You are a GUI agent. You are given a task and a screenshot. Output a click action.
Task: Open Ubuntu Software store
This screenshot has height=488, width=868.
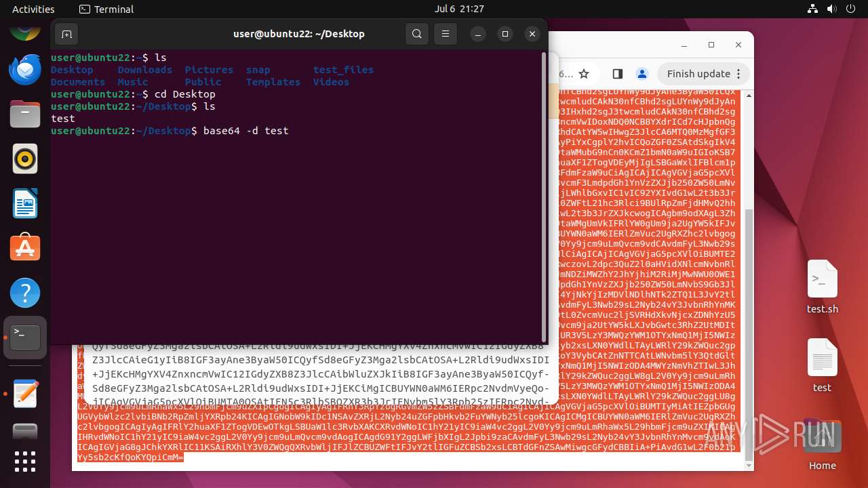tap(25, 248)
